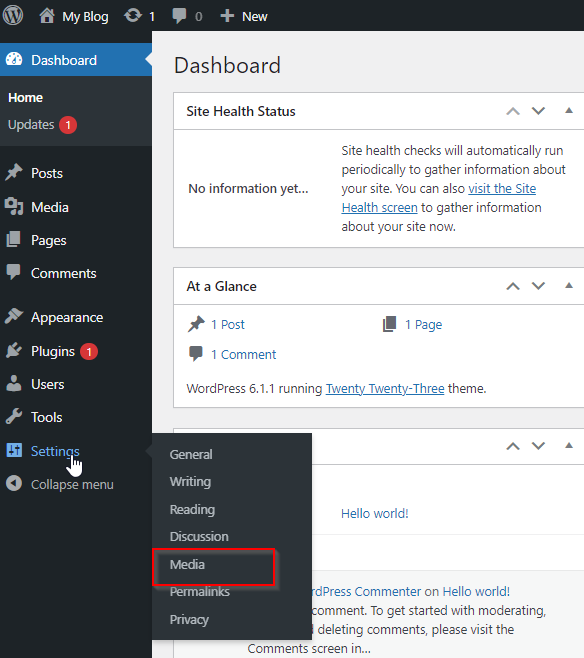Click the Collapse menu arrow icon
The height and width of the screenshot is (658, 584).
[14, 483]
